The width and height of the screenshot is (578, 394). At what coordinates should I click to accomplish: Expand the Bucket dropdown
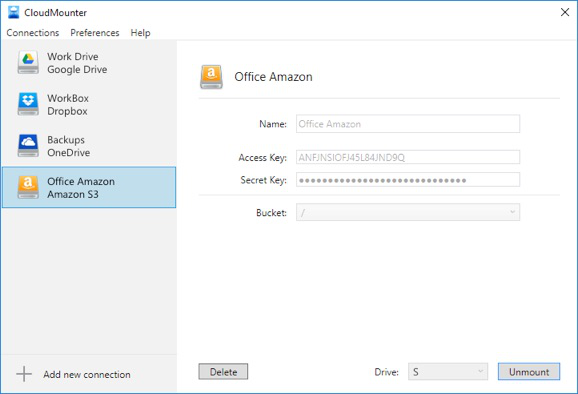tap(408, 212)
